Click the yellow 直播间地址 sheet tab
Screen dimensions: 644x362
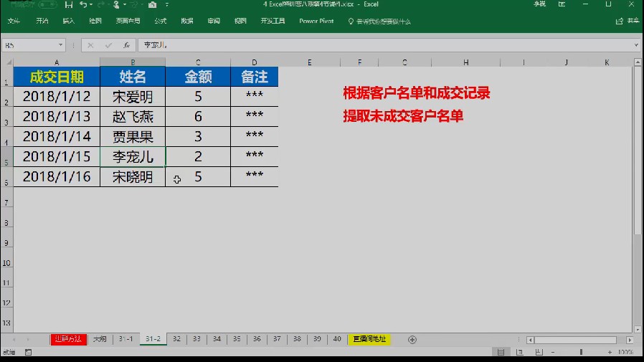click(369, 339)
